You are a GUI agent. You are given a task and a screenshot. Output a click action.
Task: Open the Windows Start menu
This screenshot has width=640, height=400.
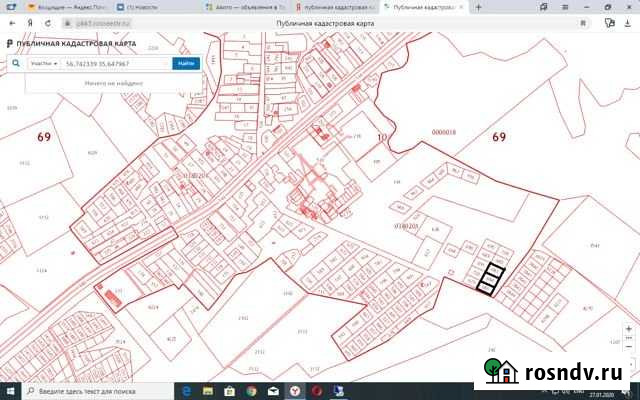point(8,391)
